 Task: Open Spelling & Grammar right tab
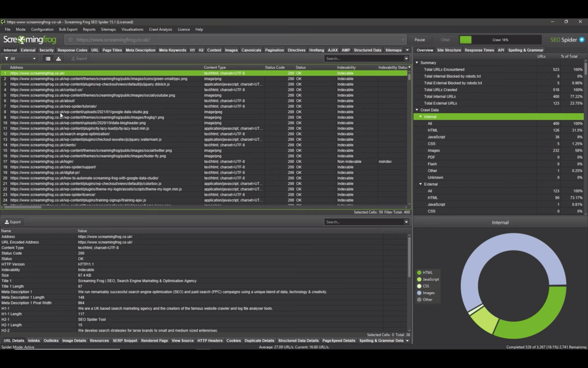pyautogui.click(x=526, y=50)
